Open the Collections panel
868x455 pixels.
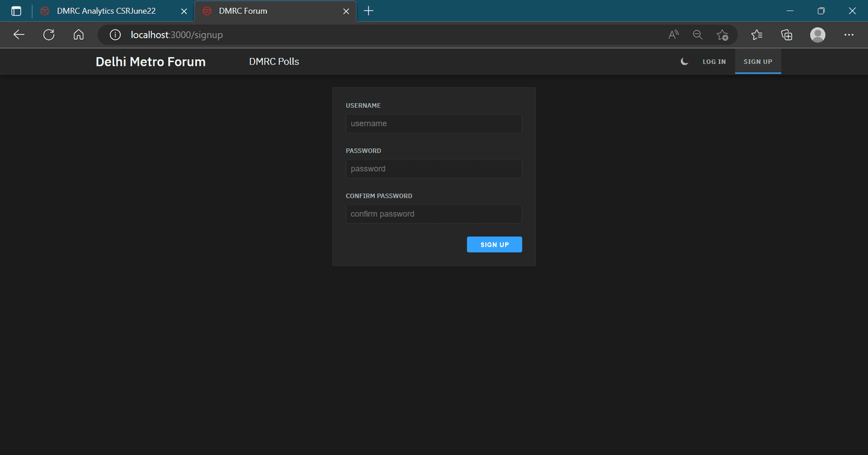tap(787, 35)
